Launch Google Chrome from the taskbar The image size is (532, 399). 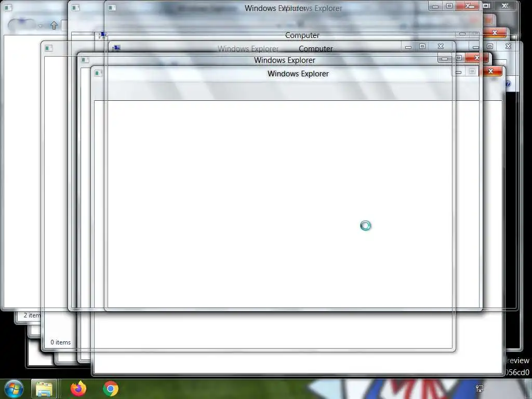click(x=111, y=389)
